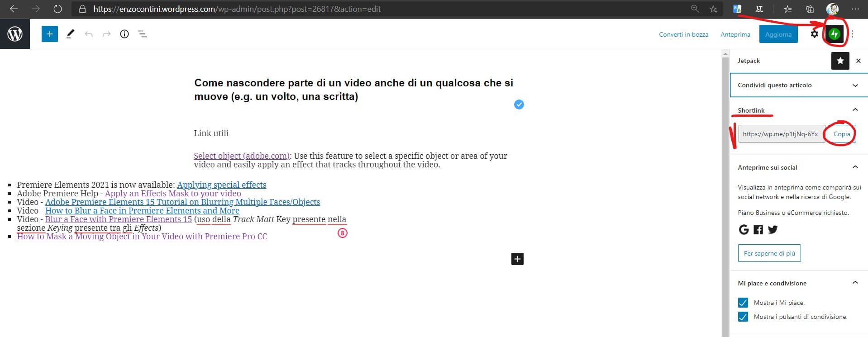Open the block inserter plus button

click(50, 34)
